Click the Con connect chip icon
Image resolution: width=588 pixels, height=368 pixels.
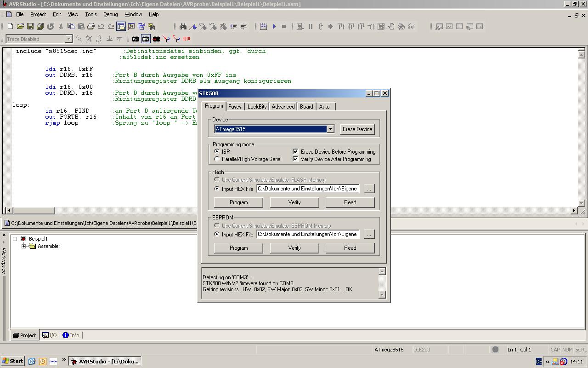click(x=136, y=39)
